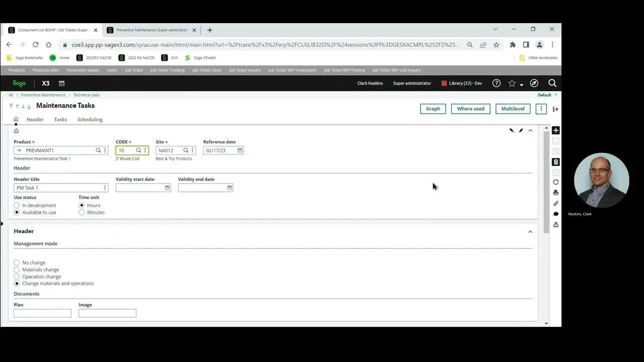The height and width of the screenshot is (362, 644).
Task: Select the No change management mode
Action: point(17,262)
